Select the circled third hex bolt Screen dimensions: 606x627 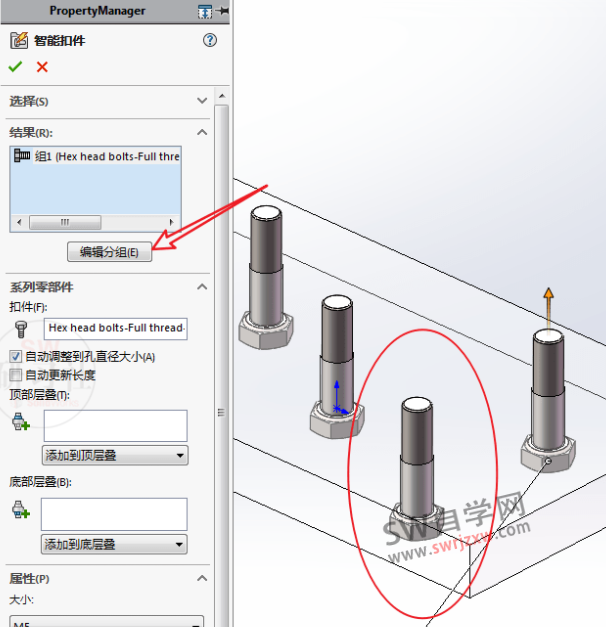pos(417,469)
